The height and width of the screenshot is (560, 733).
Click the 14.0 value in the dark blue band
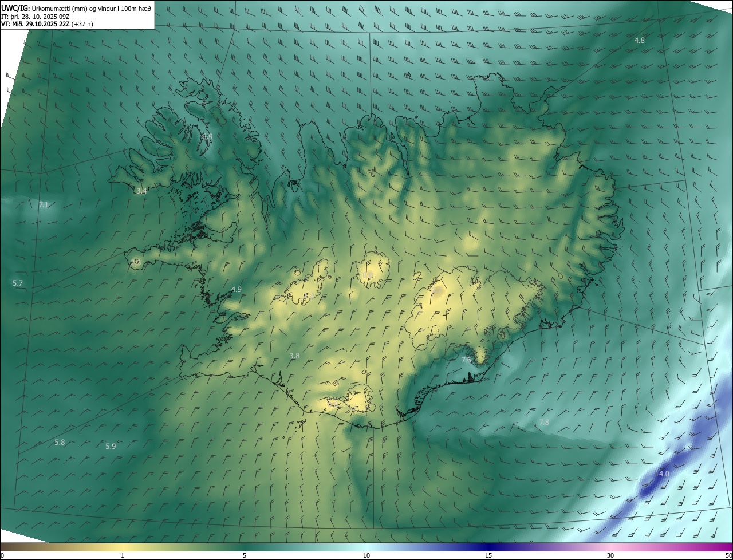pos(662,474)
